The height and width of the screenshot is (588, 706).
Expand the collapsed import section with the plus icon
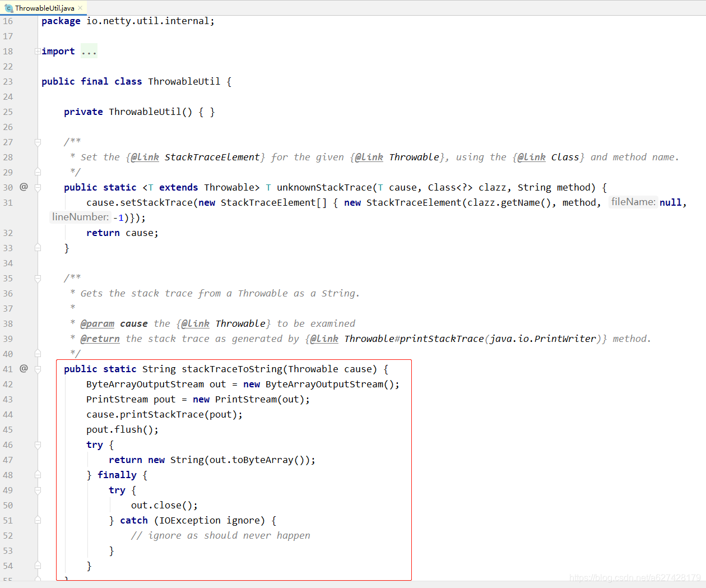point(37,51)
